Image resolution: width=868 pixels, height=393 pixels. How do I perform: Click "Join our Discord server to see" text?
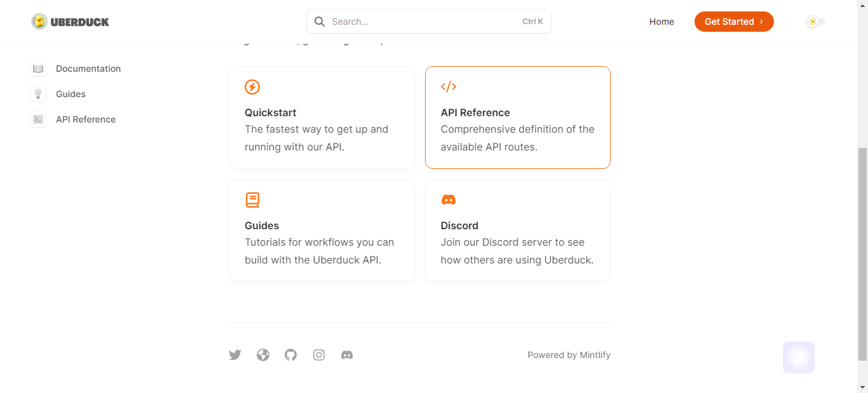tap(513, 242)
